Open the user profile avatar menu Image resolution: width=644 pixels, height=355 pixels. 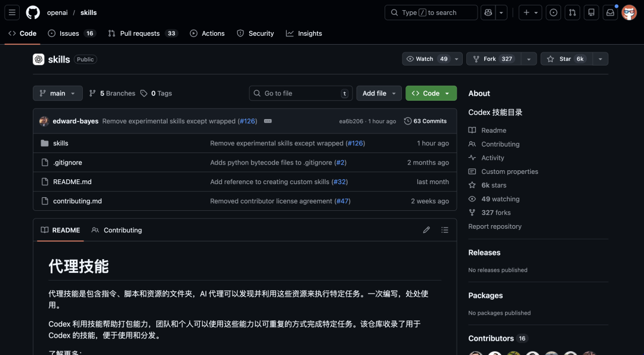[629, 13]
